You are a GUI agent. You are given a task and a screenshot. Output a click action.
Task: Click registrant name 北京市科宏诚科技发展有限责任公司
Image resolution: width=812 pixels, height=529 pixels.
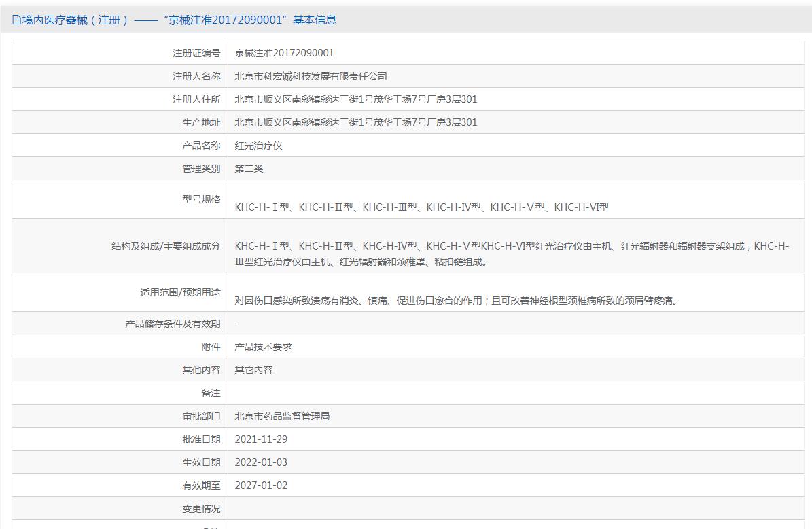coord(311,76)
